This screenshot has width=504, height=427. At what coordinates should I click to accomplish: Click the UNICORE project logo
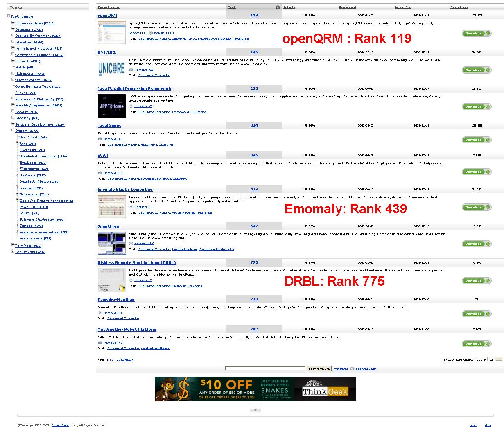tap(111, 68)
